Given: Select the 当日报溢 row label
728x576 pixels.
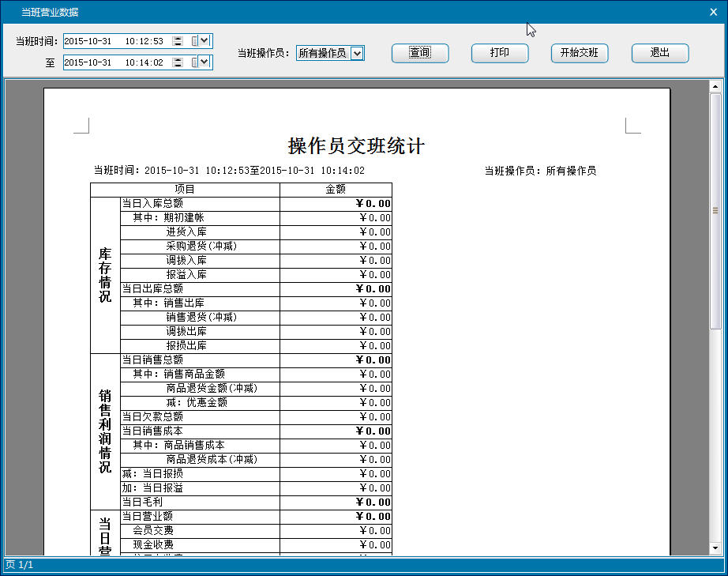Looking at the screenshot, I should 163,488.
